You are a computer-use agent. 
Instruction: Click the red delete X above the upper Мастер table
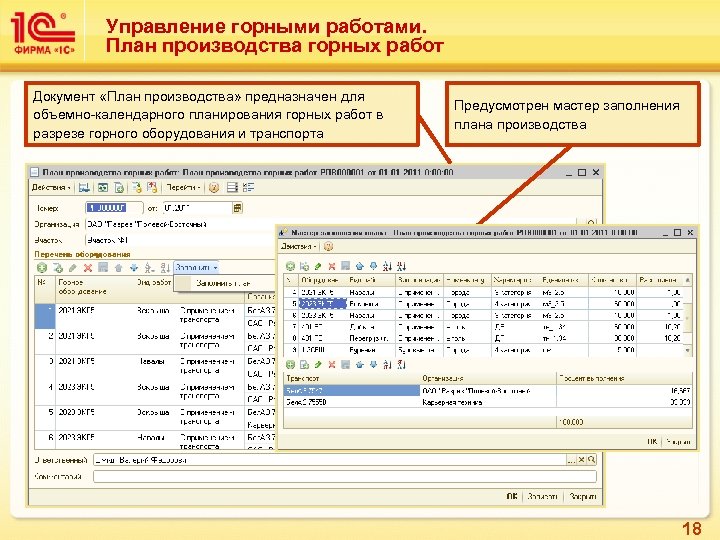click(x=332, y=266)
